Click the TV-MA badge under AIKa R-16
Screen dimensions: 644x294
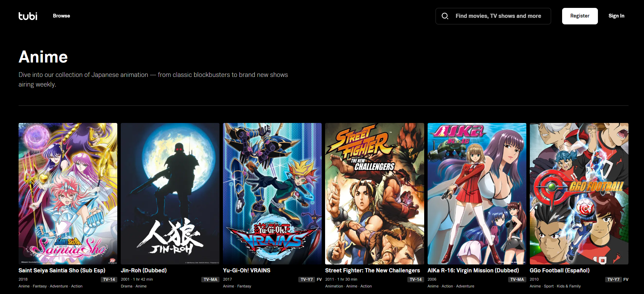click(517, 280)
